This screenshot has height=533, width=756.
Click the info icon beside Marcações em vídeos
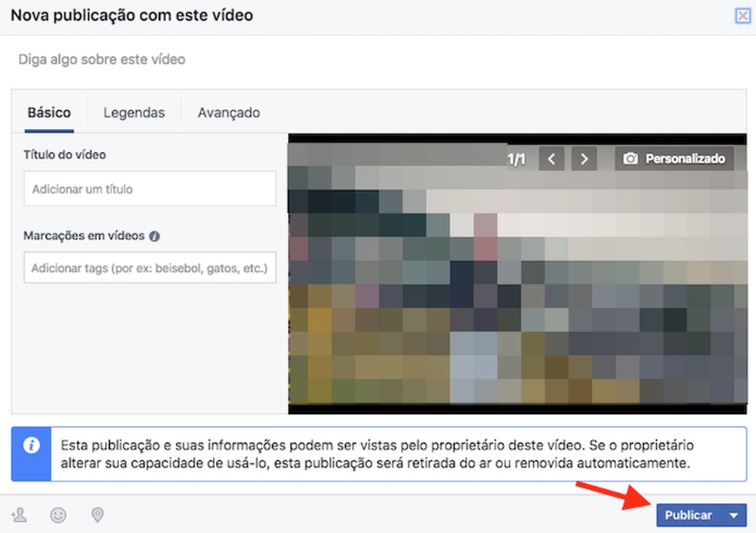[155, 236]
